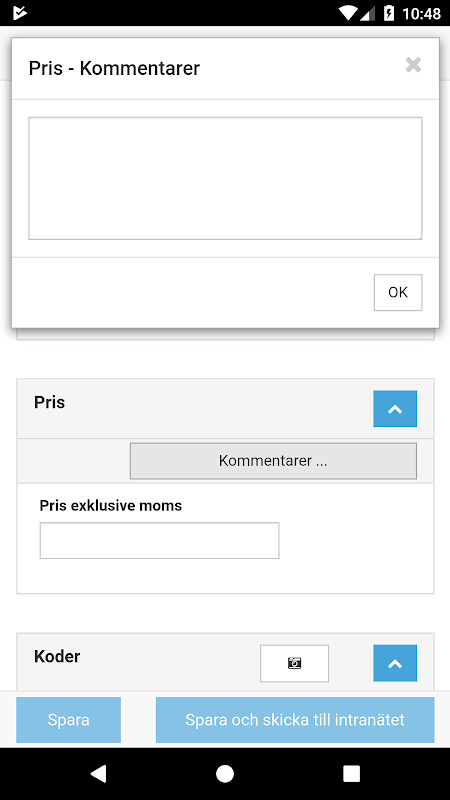Image resolution: width=450 pixels, height=800 pixels.
Task: Select Spara och skicka till intranätet
Action: [x=295, y=720]
